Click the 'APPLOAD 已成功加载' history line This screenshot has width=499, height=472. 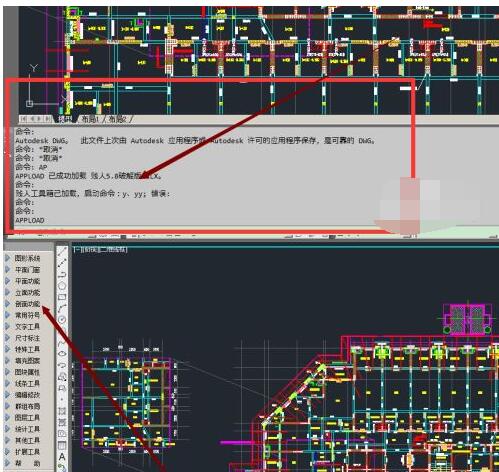[89, 176]
